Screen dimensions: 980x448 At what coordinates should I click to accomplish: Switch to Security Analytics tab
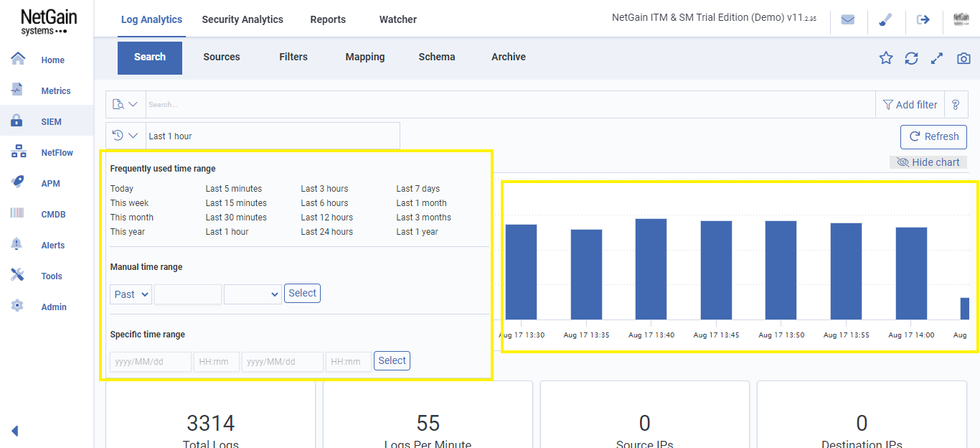242,19
